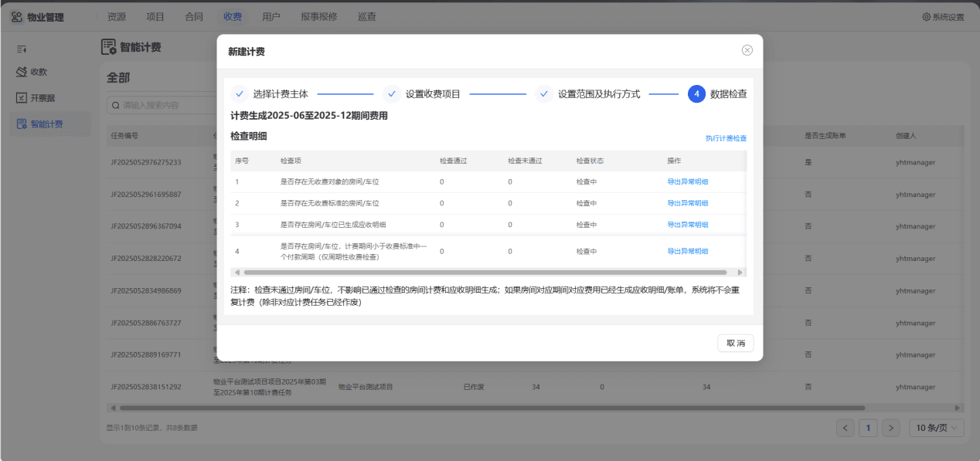
Task: Click 导出异常明细 for row 1
Action: (x=688, y=182)
